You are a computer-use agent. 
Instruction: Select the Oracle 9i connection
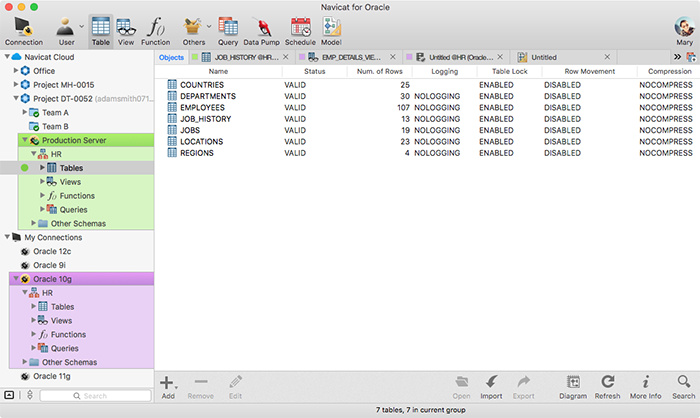pyautogui.click(x=49, y=265)
